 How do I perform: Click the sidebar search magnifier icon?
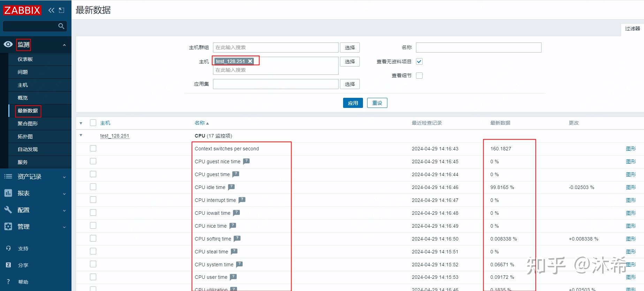[61, 26]
